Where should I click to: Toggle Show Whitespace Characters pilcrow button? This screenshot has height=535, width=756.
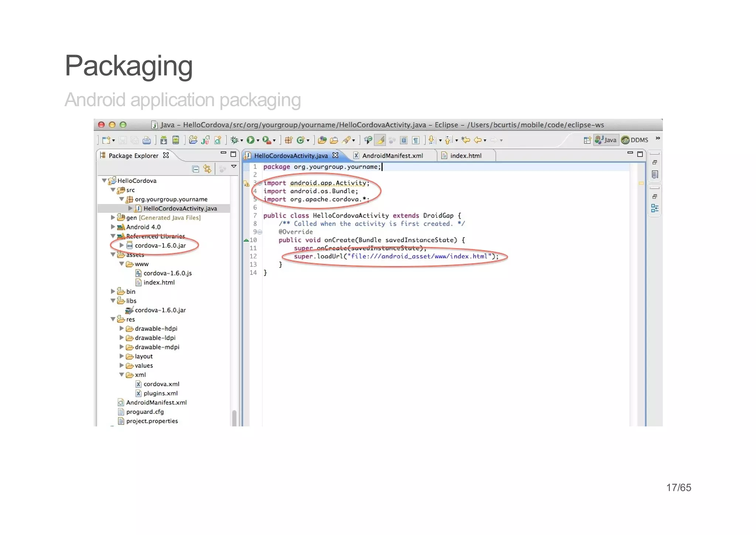[x=416, y=140]
